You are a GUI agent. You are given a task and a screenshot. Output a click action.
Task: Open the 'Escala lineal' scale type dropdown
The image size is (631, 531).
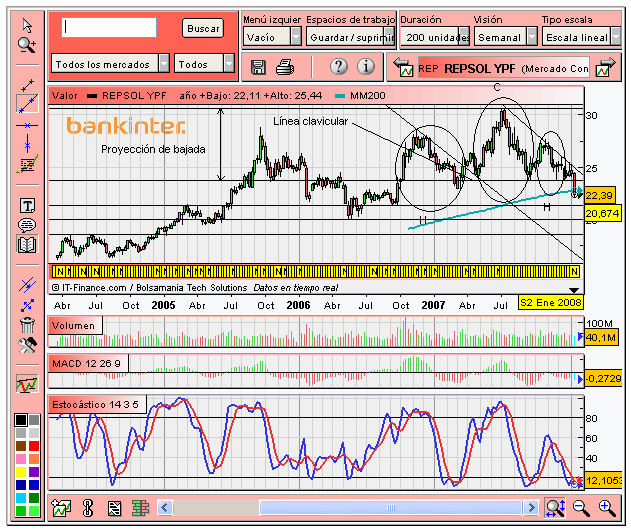coord(581,37)
